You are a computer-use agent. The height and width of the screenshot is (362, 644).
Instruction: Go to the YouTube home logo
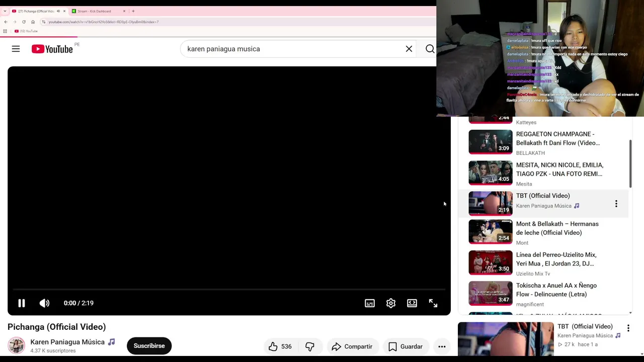coord(52,49)
